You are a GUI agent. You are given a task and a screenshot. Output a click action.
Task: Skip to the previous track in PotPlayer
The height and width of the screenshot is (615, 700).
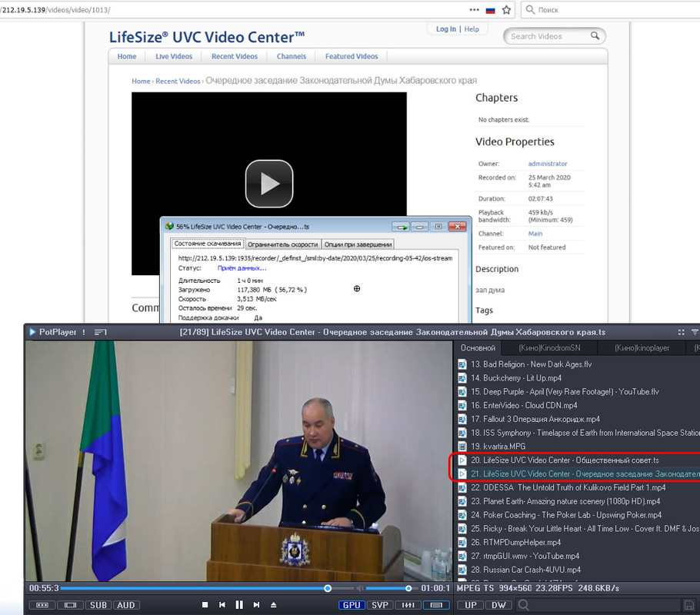click(222, 605)
